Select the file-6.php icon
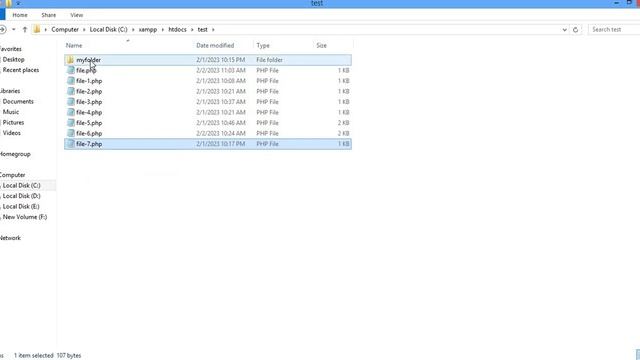Viewport: 640px width, 360px height. 71,133
